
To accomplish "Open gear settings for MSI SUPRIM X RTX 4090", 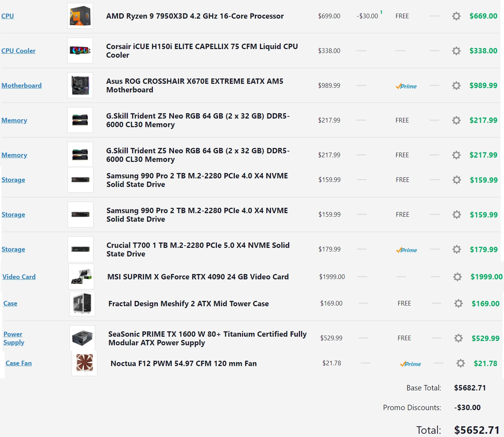I will click(457, 277).
